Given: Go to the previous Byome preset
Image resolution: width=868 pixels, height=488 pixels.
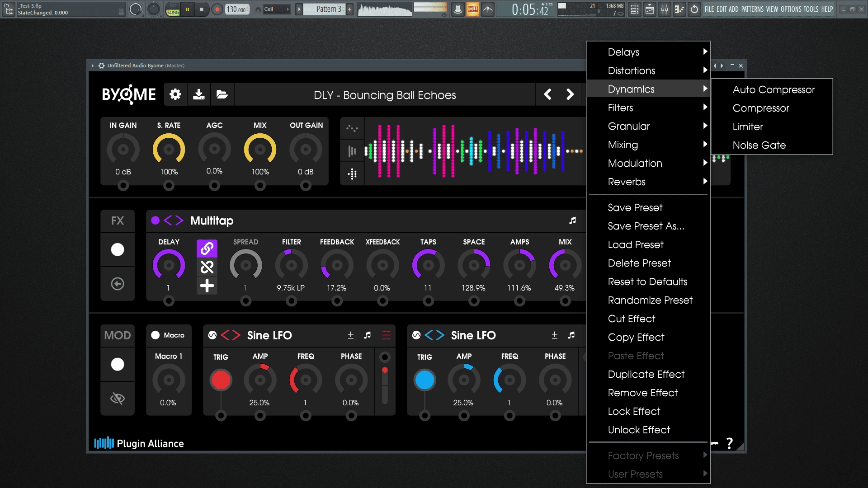Looking at the screenshot, I should tap(547, 94).
